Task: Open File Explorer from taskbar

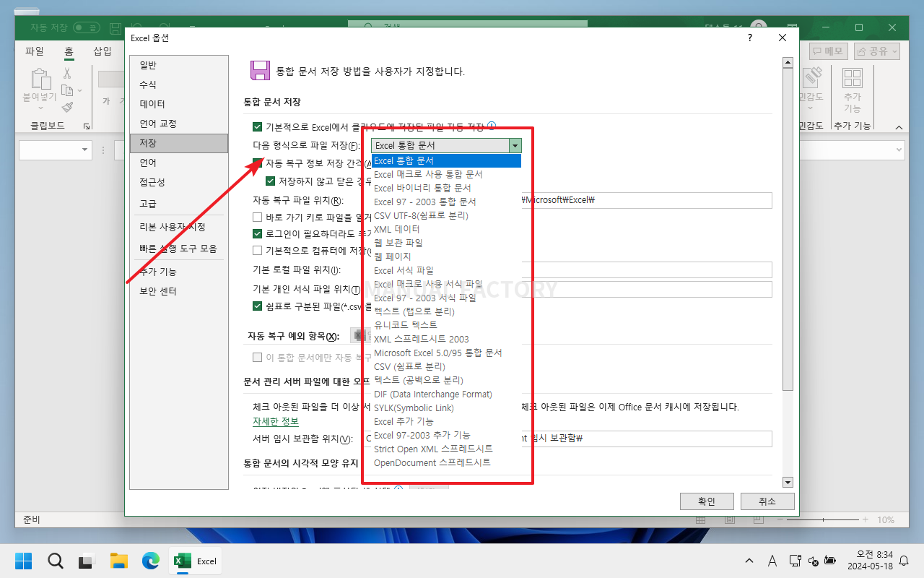Action: point(118,561)
